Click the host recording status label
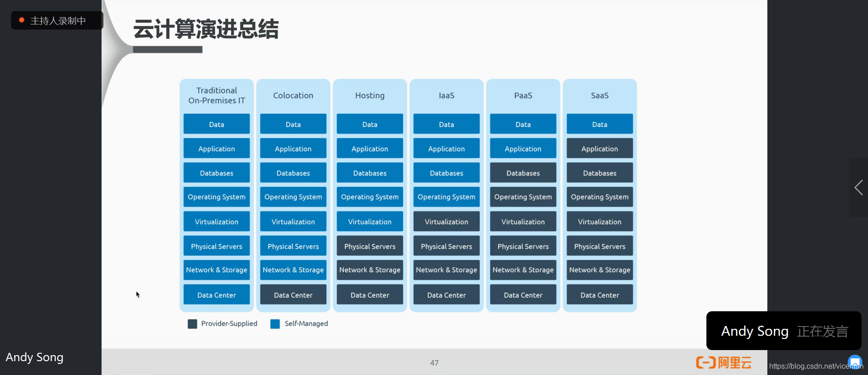 coord(58,21)
